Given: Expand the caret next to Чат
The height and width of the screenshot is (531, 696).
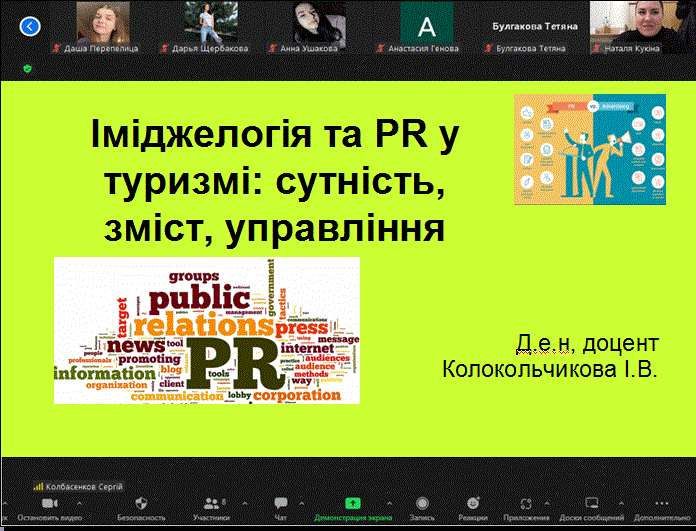Looking at the screenshot, I should [302, 503].
